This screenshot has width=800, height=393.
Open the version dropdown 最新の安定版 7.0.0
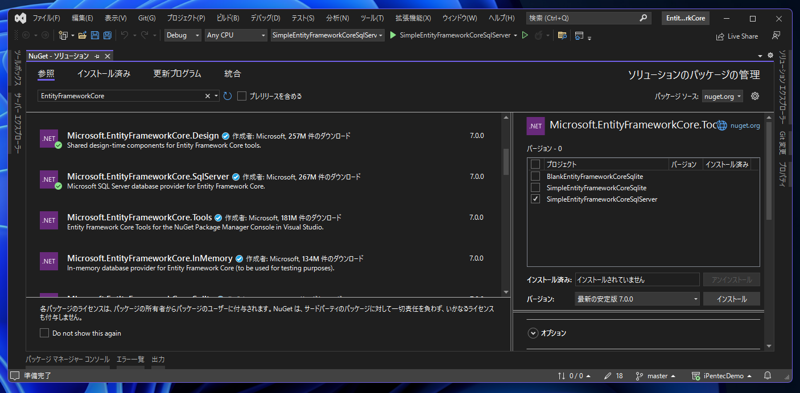pyautogui.click(x=637, y=299)
